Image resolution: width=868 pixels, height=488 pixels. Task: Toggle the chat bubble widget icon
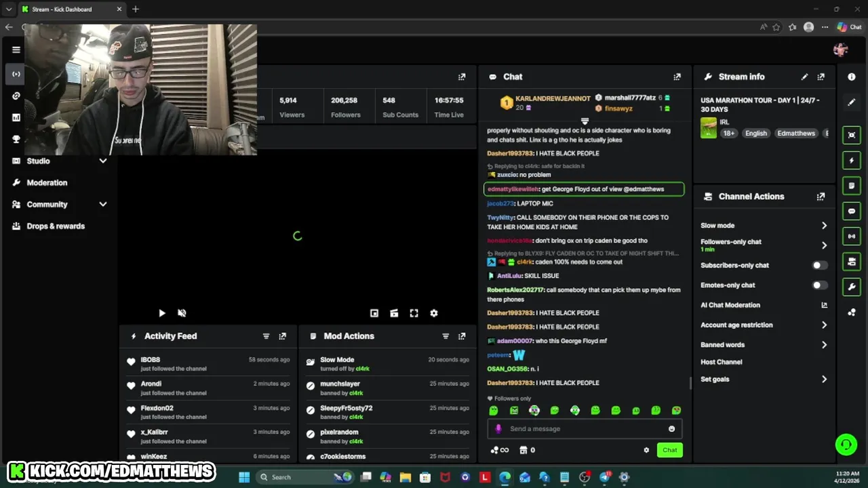pos(852,211)
